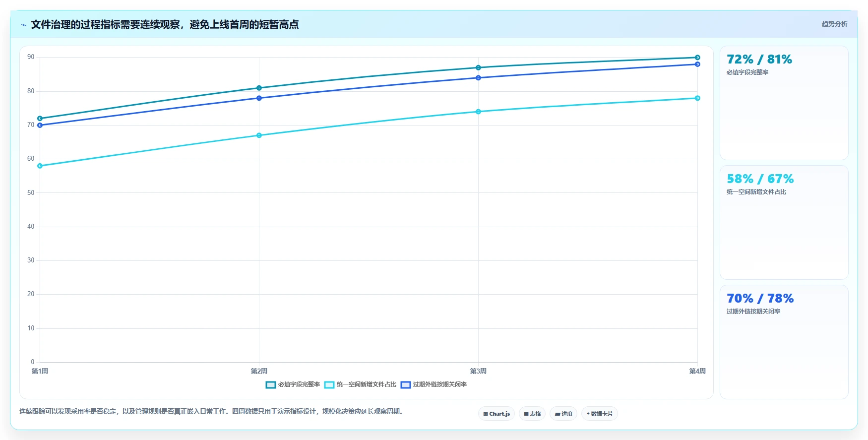Viewport: 868px width, 440px height.
Task: Click the 过期外链按期关闭率 point at 第3周
Action: [x=478, y=78]
